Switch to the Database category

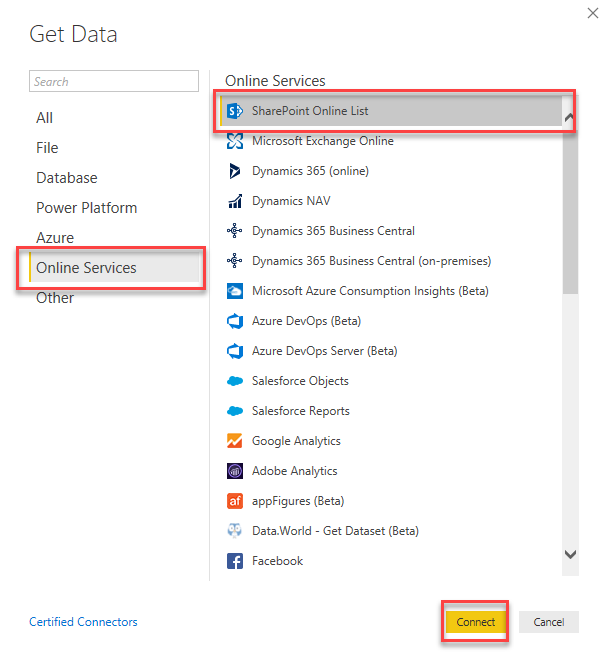[67, 178]
